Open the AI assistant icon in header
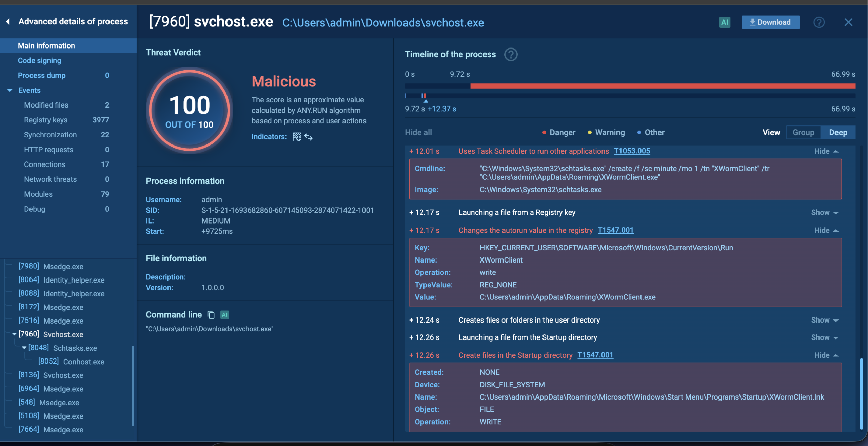Screen dimensions: 868x446 pyautogui.click(x=725, y=22)
